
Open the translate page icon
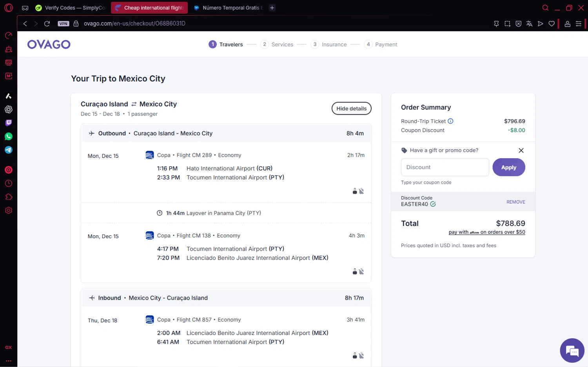tap(529, 24)
